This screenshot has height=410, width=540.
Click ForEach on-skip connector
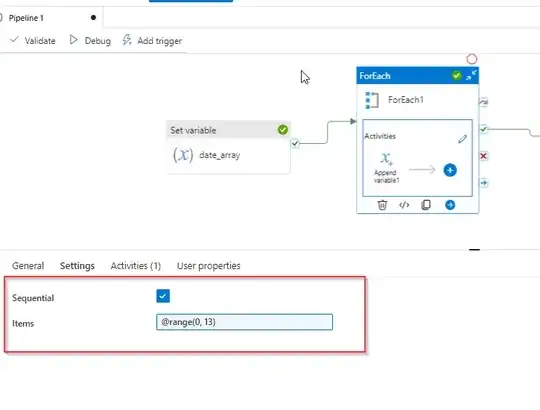point(484,102)
